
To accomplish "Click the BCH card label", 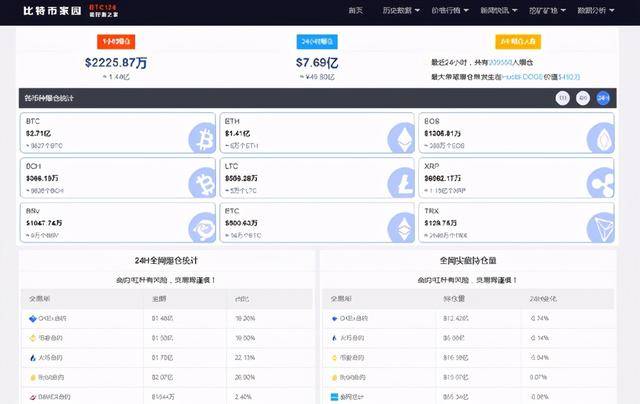I will pyautogui.click(x=33, y=166).
